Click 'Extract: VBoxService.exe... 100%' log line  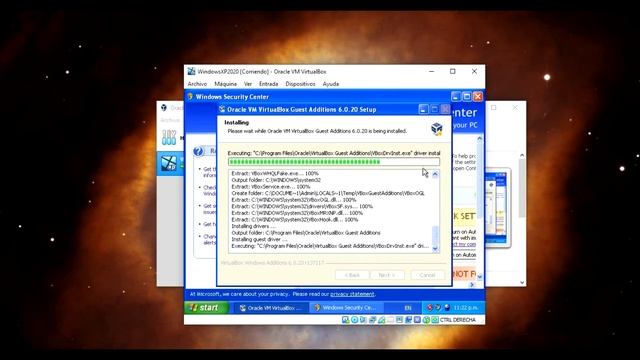pos(271,187)
